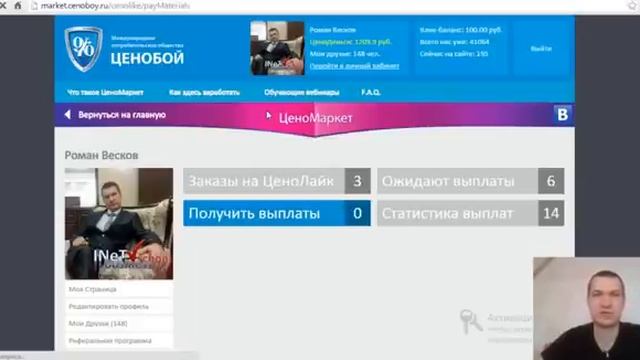Viewport: 640px width, 360px height.
Task: Open Реферальная программа in the sidebar
Action: (x=119, y=340)
